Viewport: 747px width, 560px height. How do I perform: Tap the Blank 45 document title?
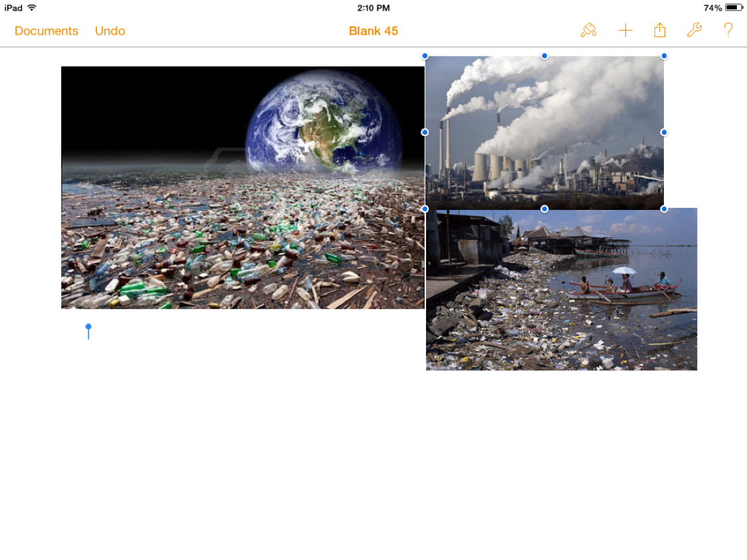pyautogui.click(x=374, y=31)
